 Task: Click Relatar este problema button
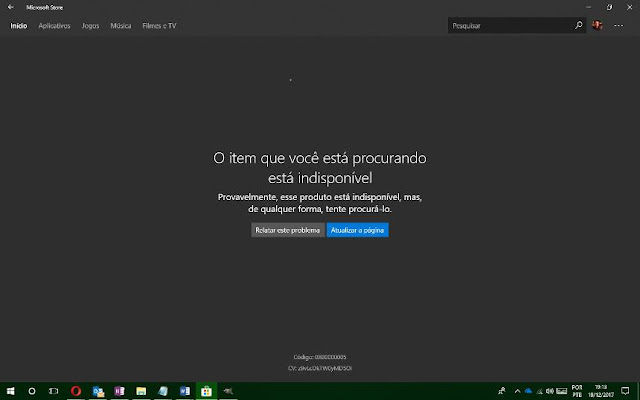click(x=288, y=230)
